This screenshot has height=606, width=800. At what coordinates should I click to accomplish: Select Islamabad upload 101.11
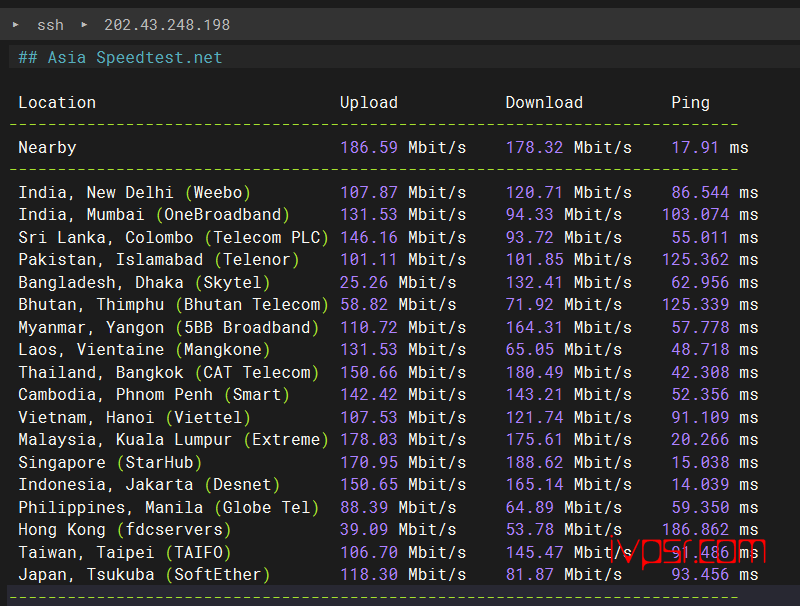[368, 260]
